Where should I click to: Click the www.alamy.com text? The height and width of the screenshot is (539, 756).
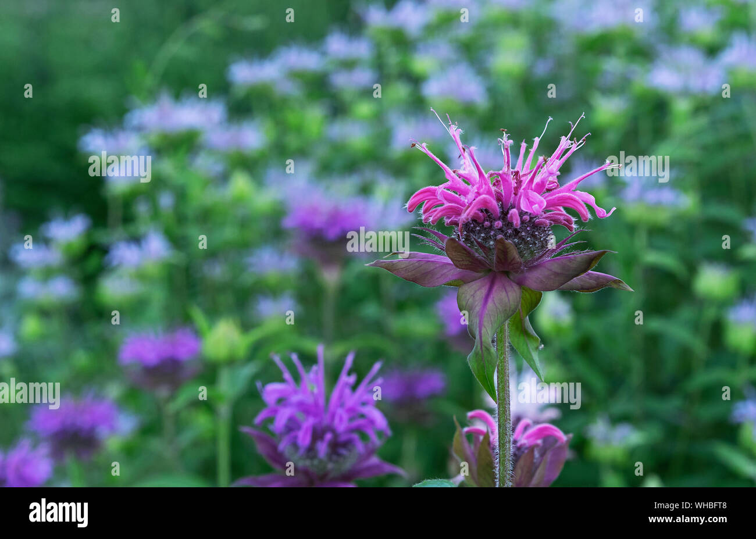click(x=688, y=519)
